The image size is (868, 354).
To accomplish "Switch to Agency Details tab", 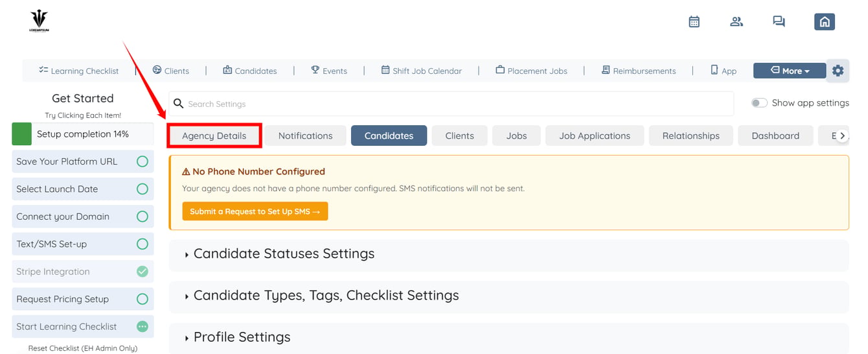I will tap(214, 136).
